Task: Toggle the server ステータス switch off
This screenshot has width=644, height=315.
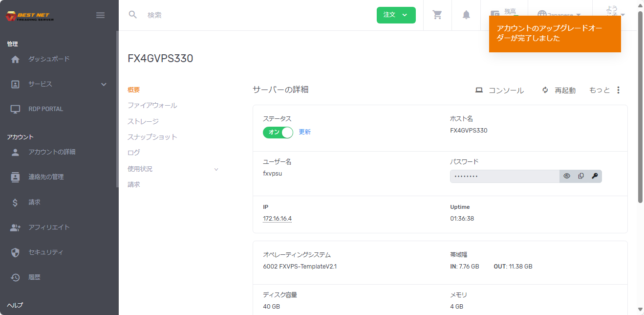Action: (278, 132)
